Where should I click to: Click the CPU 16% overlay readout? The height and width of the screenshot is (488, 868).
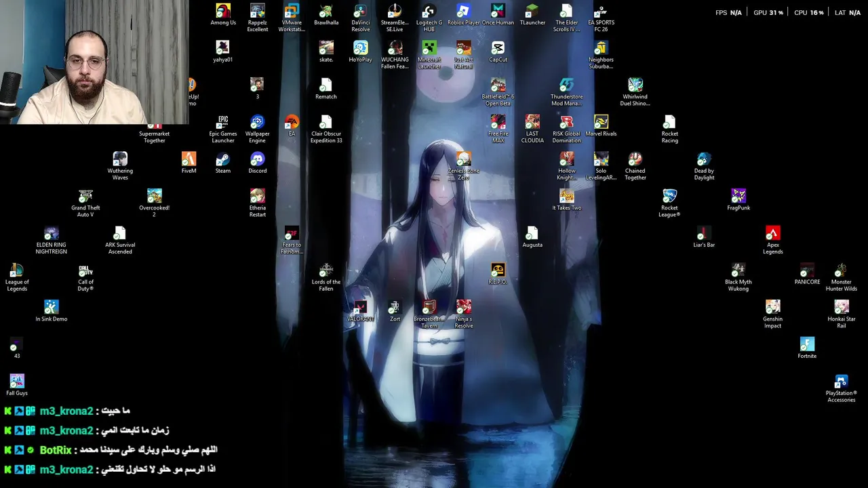[808, 13]
